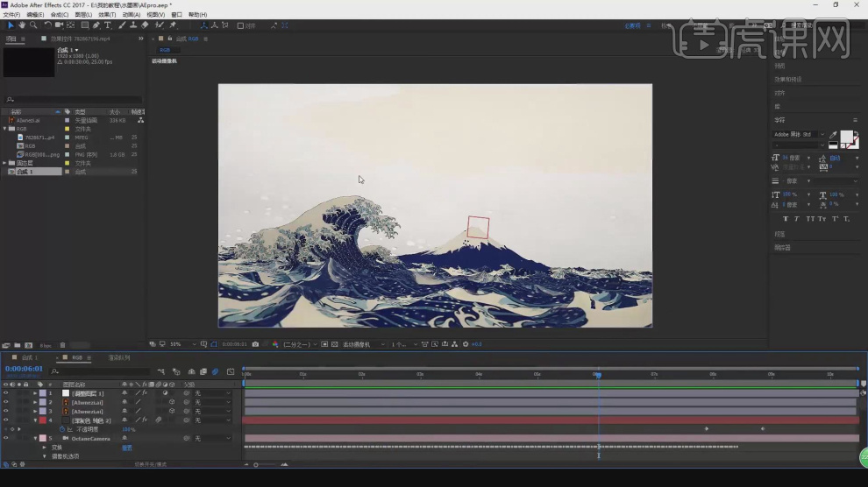Click the composition mini-flowchart icon in timeline
This screenshot has width=868, height=487.
pos(161,372)
